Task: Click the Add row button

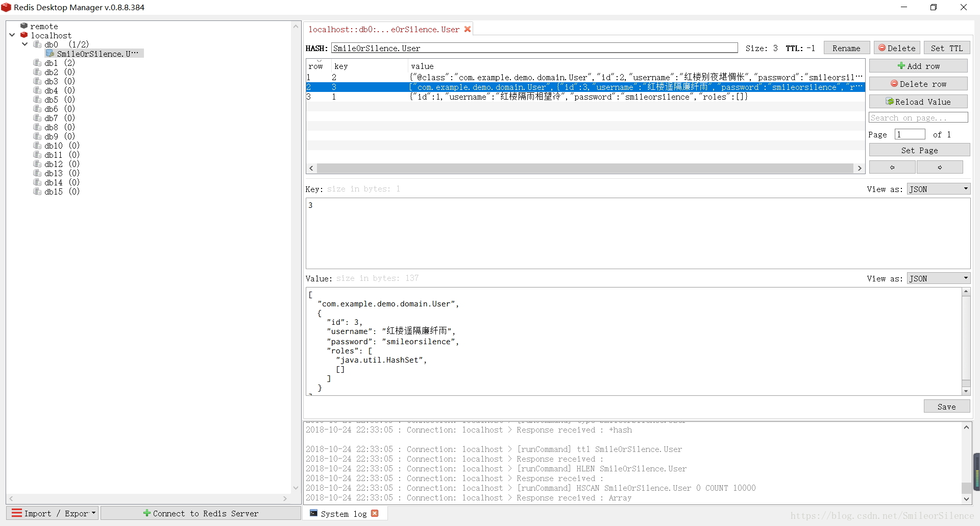Action: 918,66
